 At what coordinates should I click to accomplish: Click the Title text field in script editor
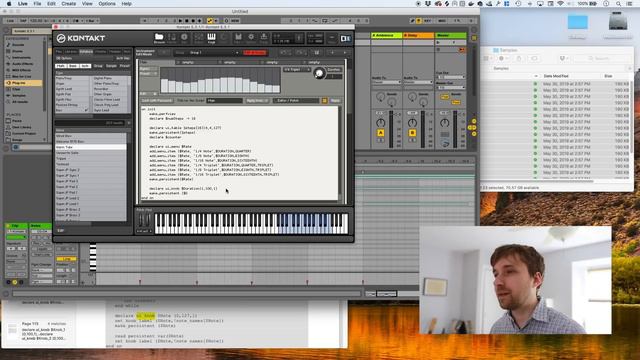(x=224, y=100)
